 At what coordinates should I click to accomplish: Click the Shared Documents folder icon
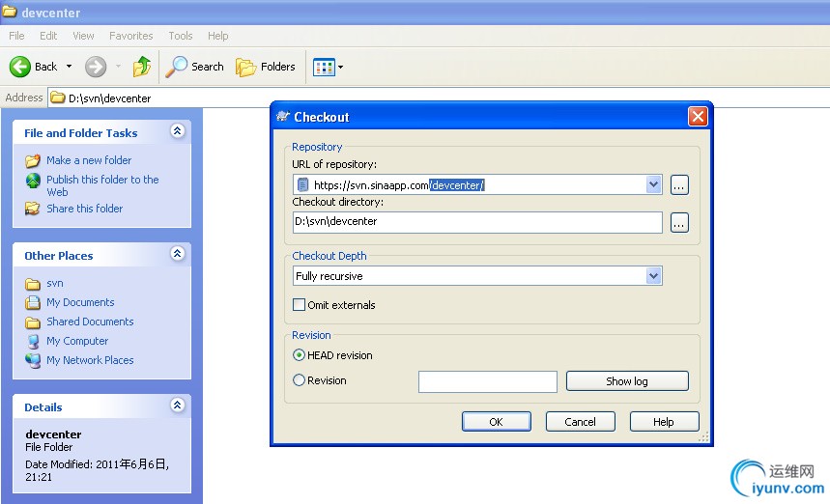tap(33, 322)
